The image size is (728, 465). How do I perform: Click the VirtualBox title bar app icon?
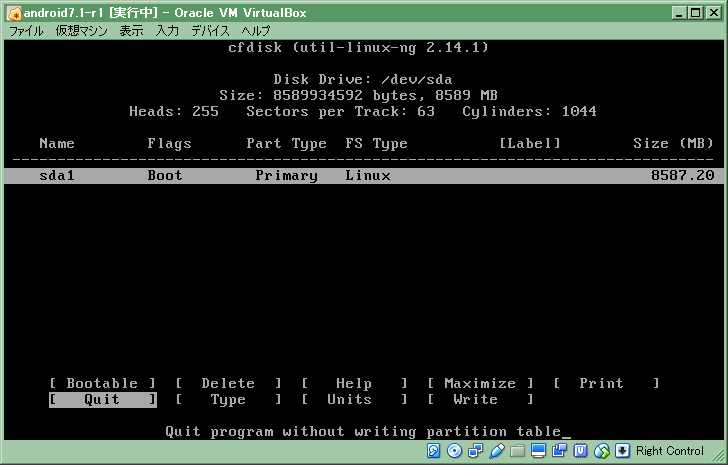[14, 13]
